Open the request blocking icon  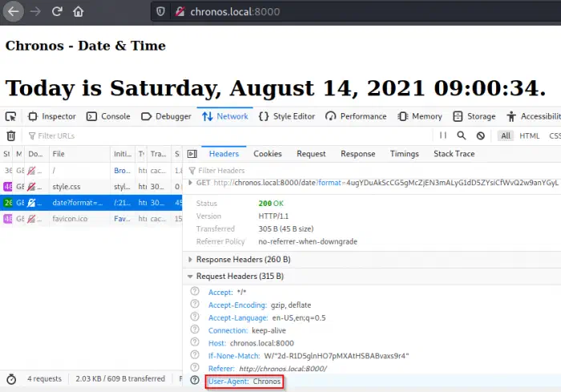coord(481,135)
